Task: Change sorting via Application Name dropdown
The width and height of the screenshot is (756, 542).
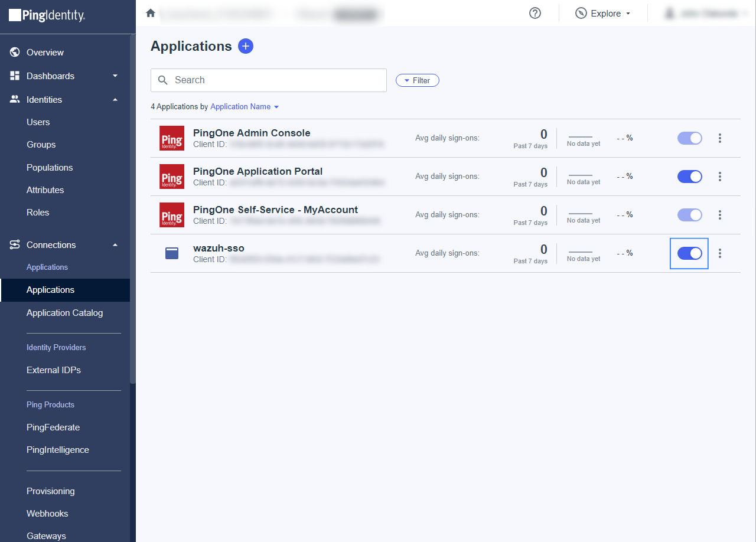Action: (244, 107)
